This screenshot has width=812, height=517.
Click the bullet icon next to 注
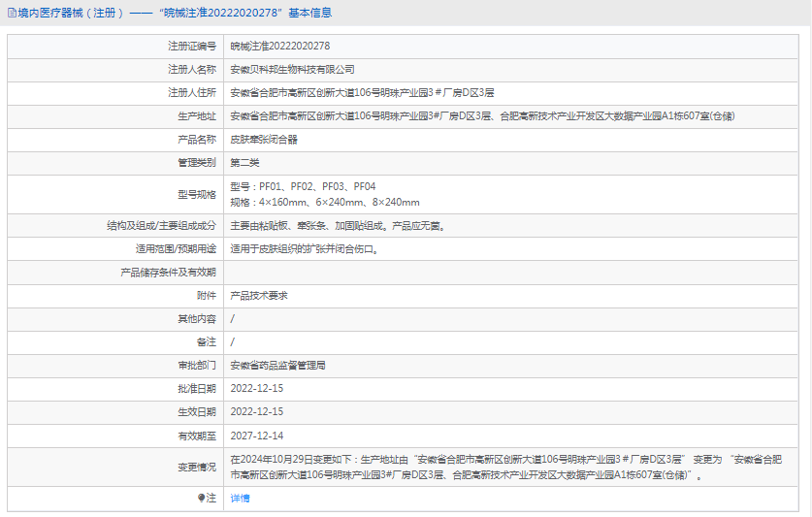coord(202,498)
